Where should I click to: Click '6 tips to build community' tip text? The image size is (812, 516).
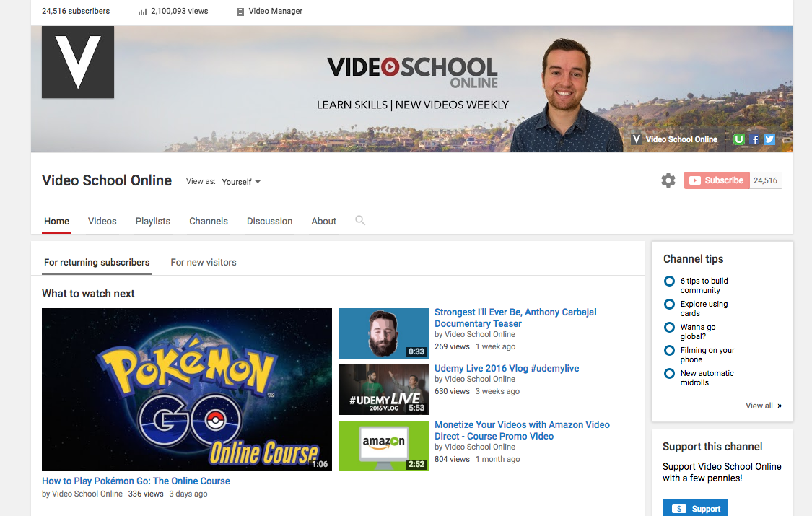tap(704, 286)
